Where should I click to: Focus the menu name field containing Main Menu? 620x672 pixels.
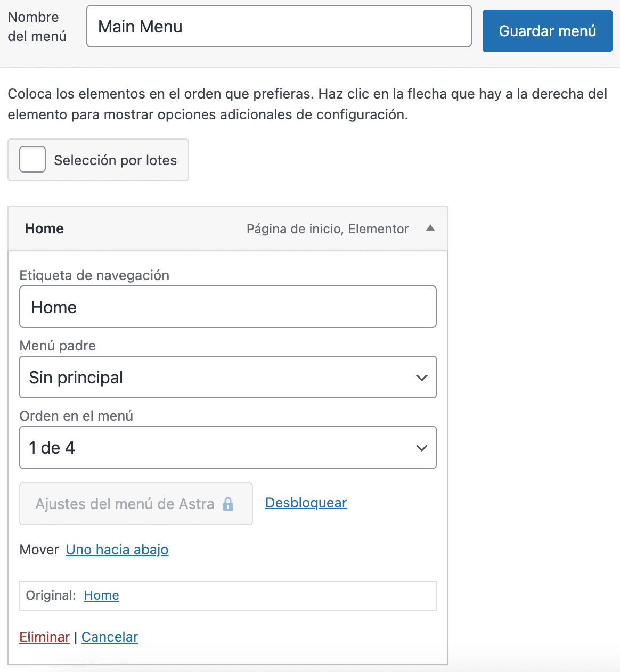pyautogui.click(x=279, y=27)
